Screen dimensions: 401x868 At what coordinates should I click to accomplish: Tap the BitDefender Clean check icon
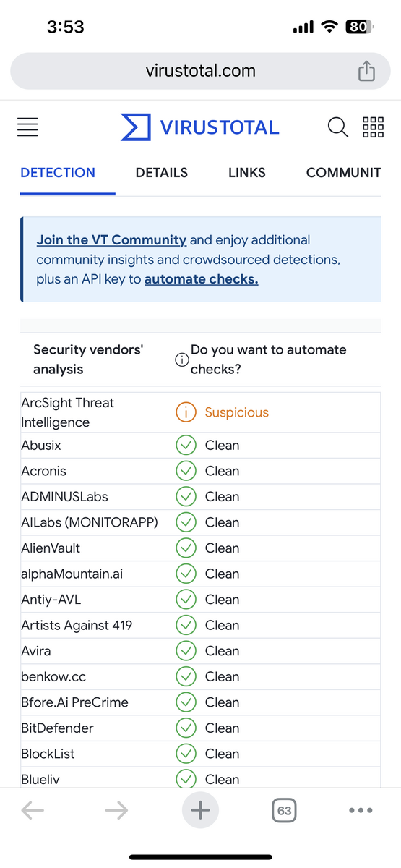click(x=186, y=728)
